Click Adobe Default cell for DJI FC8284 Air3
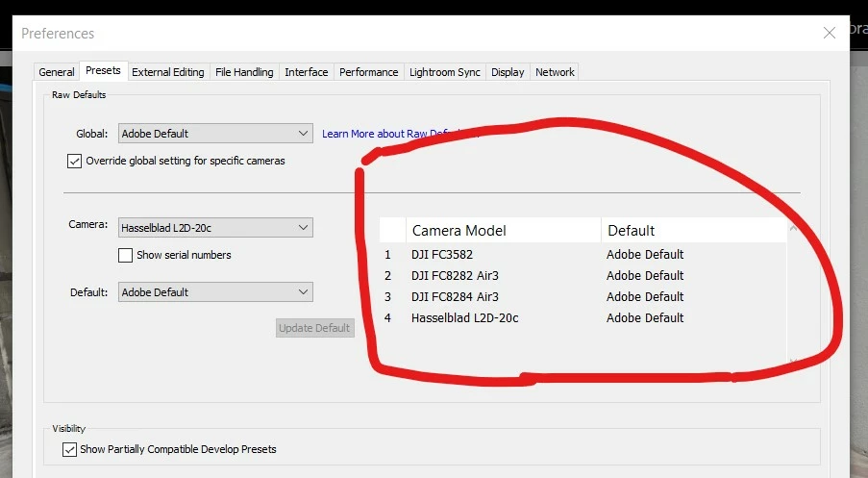This screenshot has height=478, width=868. (x=645, y=297)
